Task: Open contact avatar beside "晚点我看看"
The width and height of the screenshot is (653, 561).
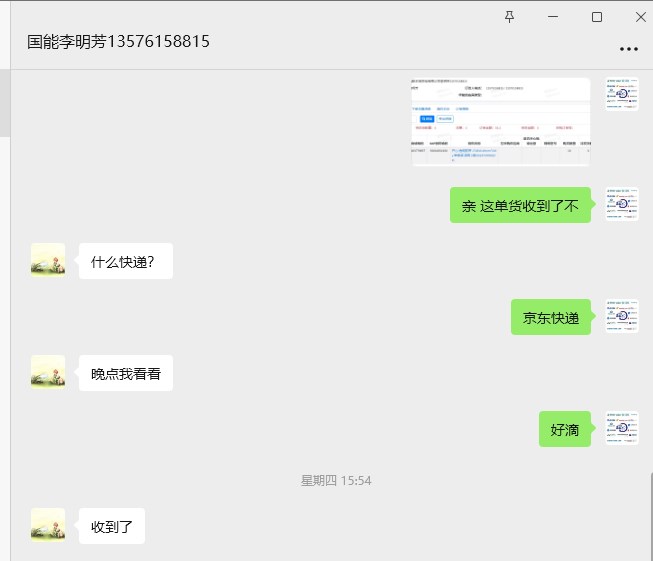Action: point(48,373)
